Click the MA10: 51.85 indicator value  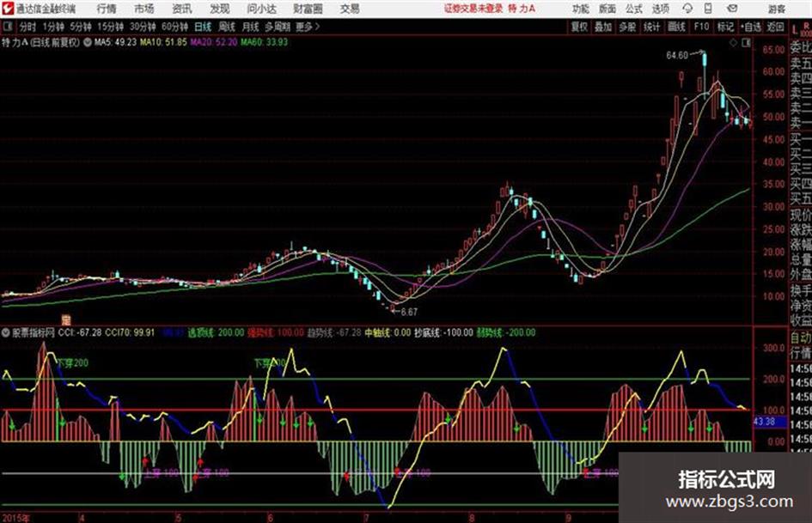click(163, 42)
